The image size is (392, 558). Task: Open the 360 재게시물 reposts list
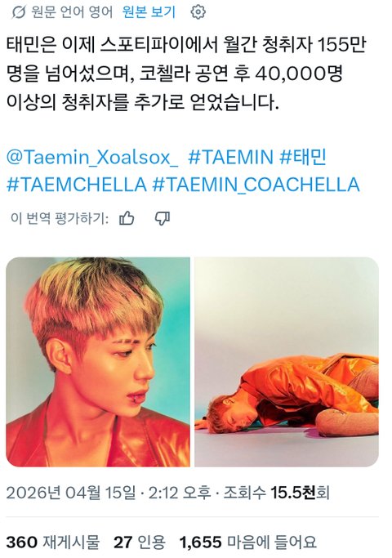53,542
